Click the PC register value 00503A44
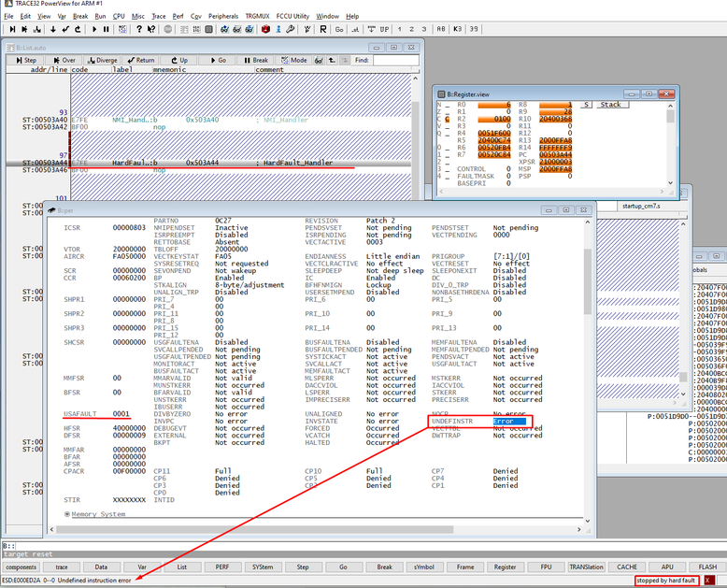The width and height of the screenshot is (727, 588). coord(555,155)
